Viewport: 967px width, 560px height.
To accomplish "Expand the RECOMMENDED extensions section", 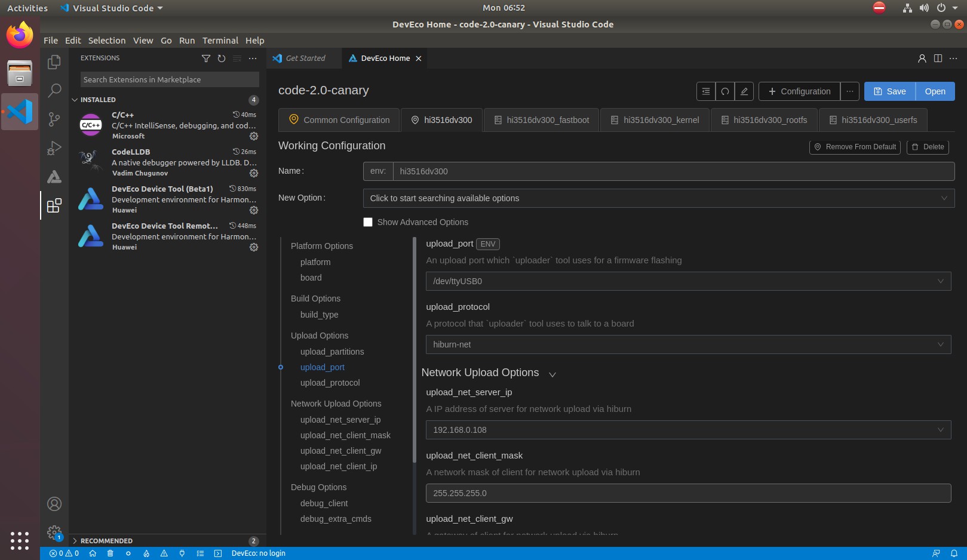I will tap(75, 541).
